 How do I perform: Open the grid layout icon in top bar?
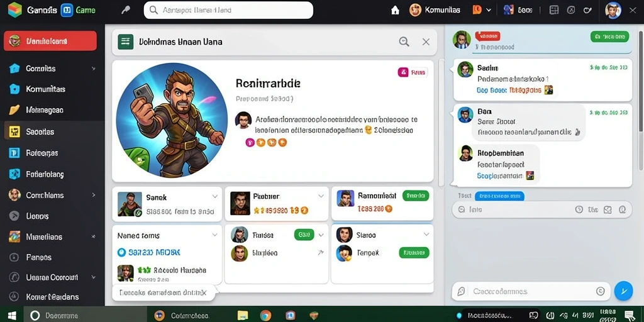tap(554, 10)
